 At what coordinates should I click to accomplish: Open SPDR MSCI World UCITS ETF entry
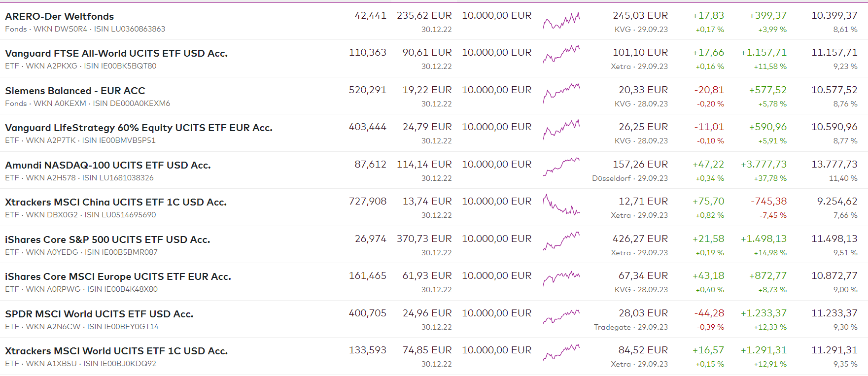99,314
